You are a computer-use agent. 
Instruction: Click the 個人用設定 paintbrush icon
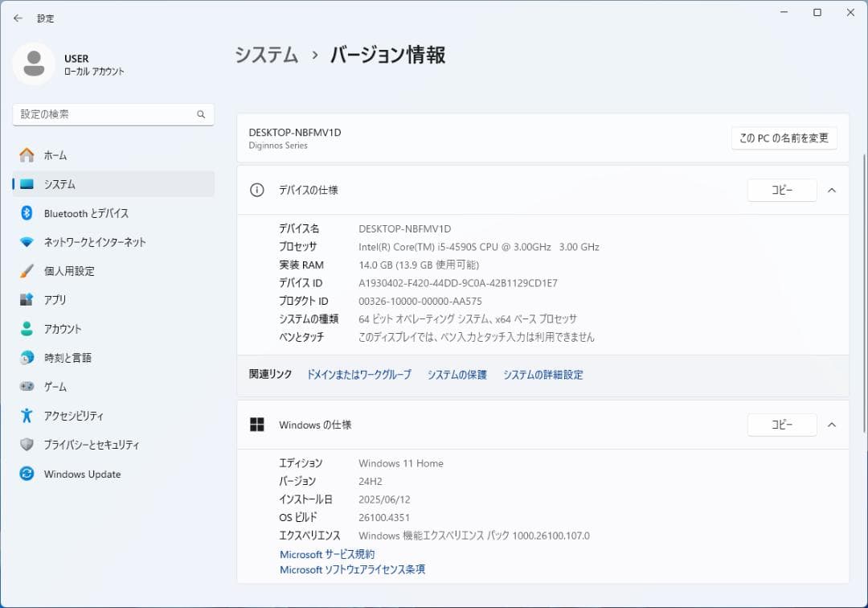point(27,271)
